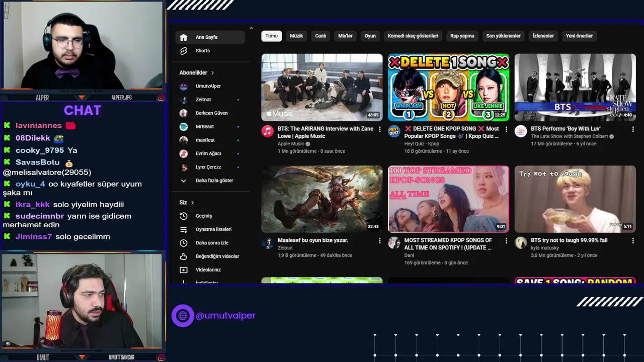644x362 pixels.
Task: Play 100 Top Streamed KPOP thumbnail
Action: click(448, 199)
